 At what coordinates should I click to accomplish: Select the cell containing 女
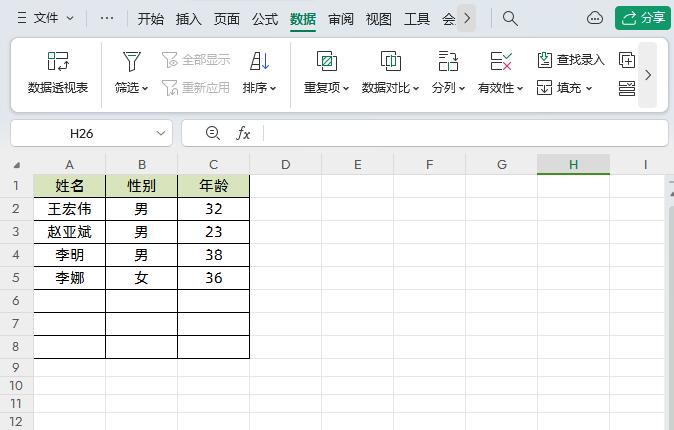click(x=141, y=278)
